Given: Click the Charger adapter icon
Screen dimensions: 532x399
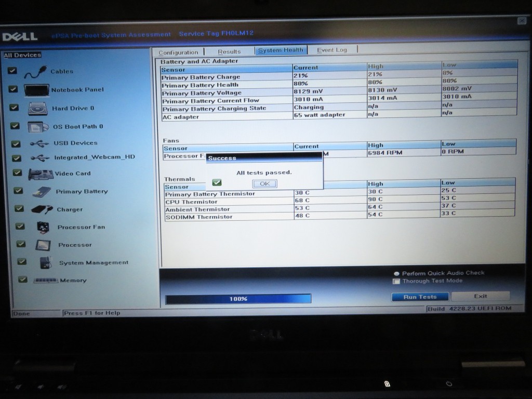Looking at the screenshot, I should click(42, 209).
